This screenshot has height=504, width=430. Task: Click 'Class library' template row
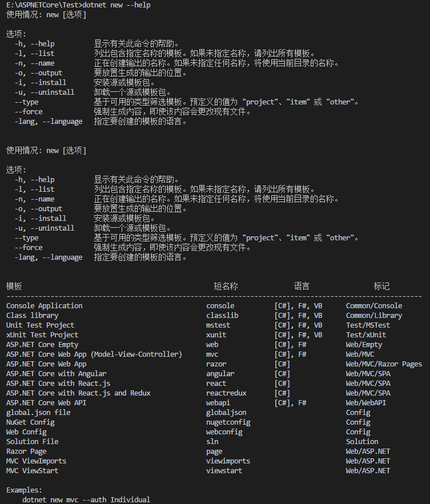pyautogui.click(x=32, y=315)
